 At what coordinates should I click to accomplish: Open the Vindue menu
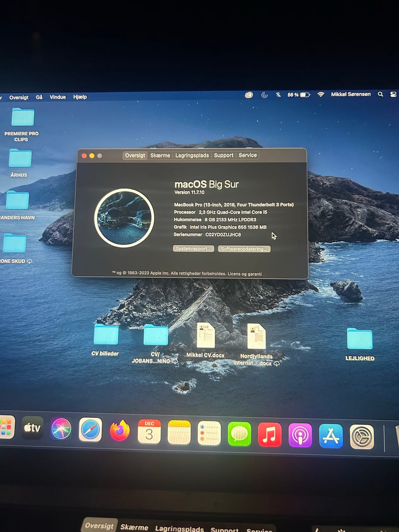tap(58, 97)
